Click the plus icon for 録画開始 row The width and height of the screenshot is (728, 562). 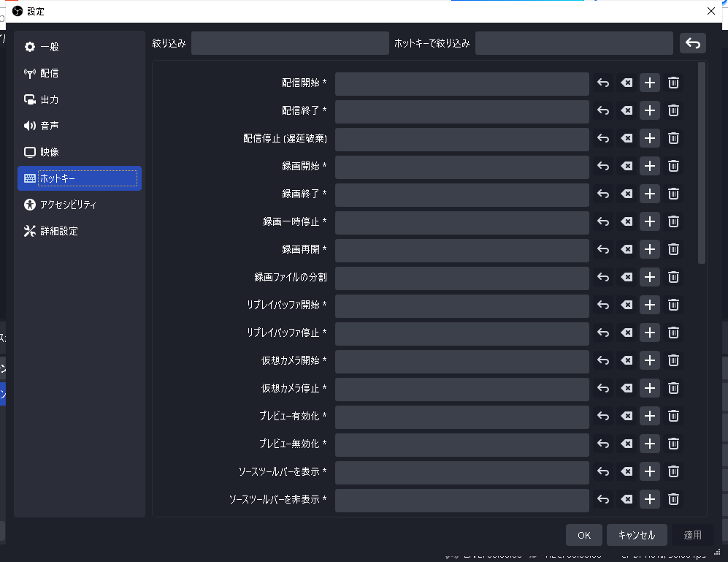(650, 166)
